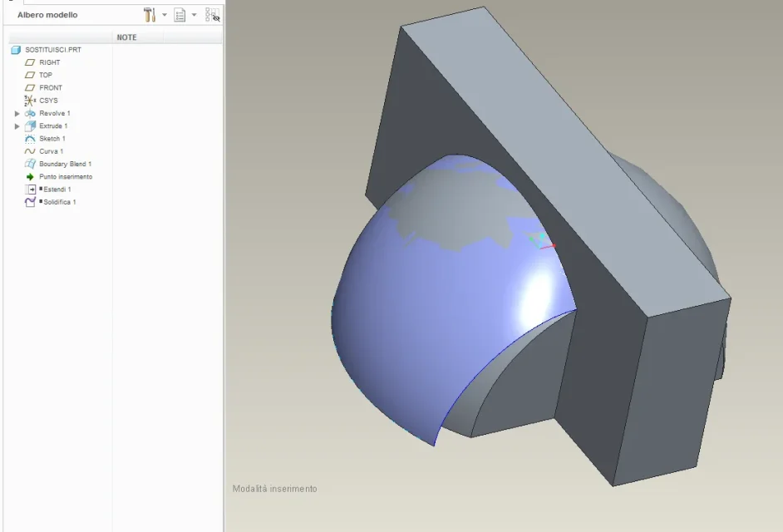Select the Solidifica 1 feature
Screen dimensions: 783x532
[x=59, y=202]
